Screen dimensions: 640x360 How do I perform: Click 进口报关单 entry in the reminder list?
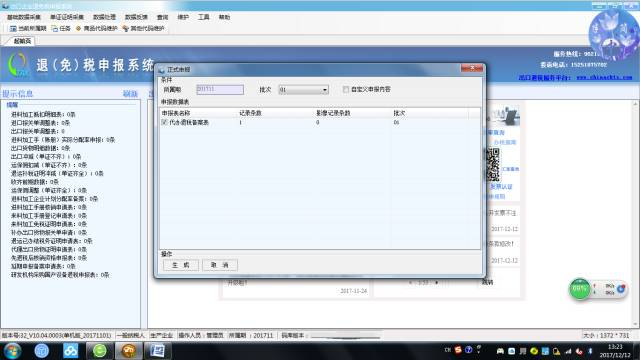[40, 123]
